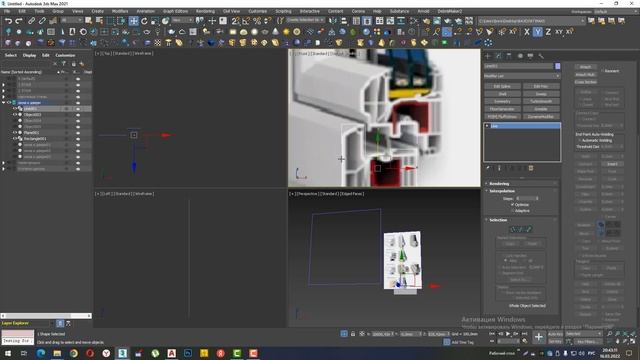Click the Align tool icon
This screenshot has height=360, width=640.
pos(344,21)
